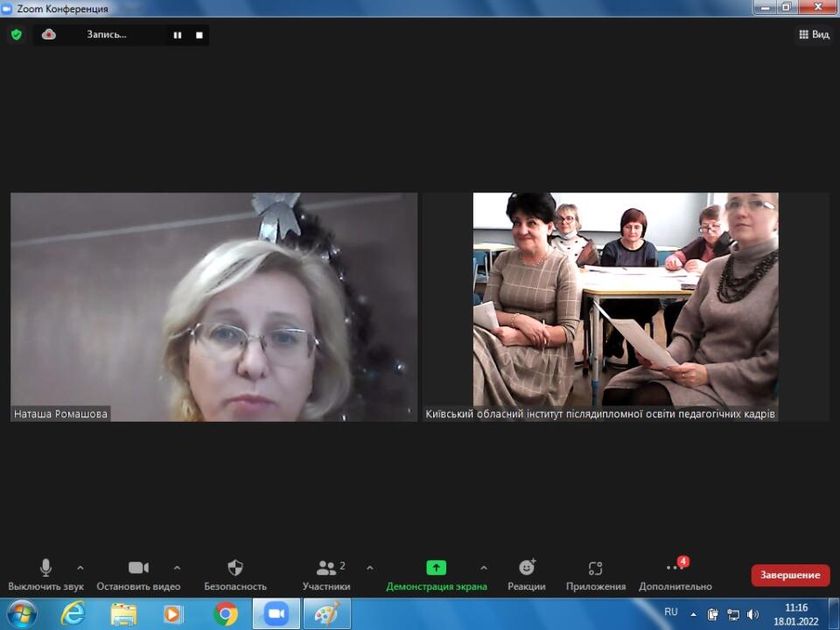Open Приложения apps panel
Screen dimensions: 840x630
[596, 575]
